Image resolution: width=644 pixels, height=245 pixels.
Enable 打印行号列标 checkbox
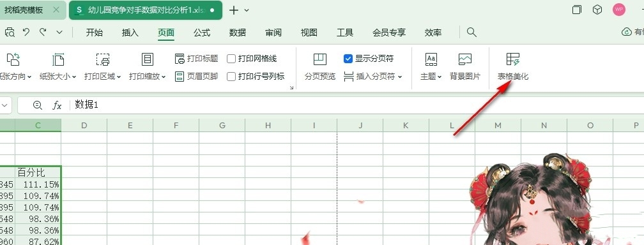click(231, 77)
